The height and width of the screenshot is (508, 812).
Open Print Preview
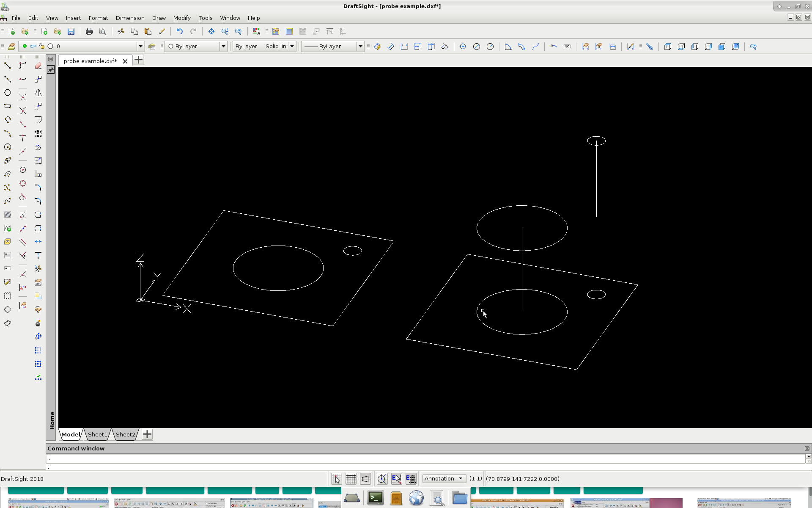tap(102, 31)
